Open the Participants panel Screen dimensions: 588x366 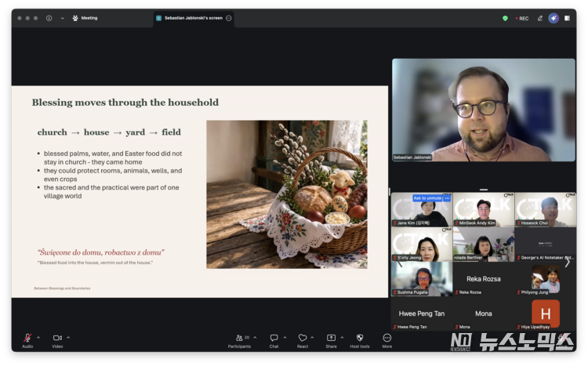239,338
